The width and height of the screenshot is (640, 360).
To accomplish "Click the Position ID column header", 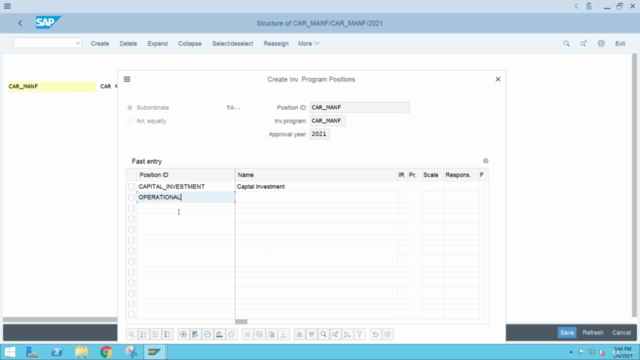I will tap(185, 175).
